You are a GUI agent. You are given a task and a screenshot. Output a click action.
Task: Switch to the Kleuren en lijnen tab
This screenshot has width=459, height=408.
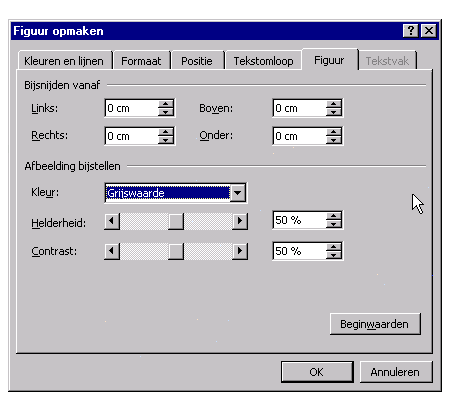tap(64, 61)
